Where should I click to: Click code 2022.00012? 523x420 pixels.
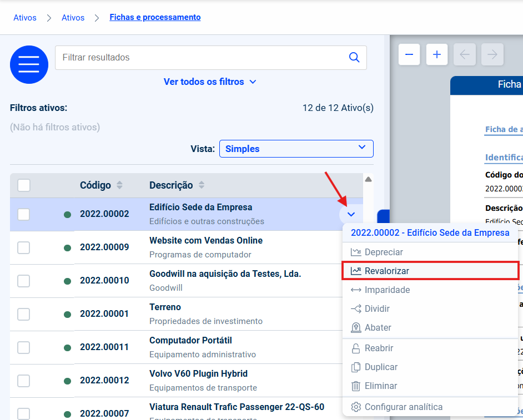pos(104,381)
